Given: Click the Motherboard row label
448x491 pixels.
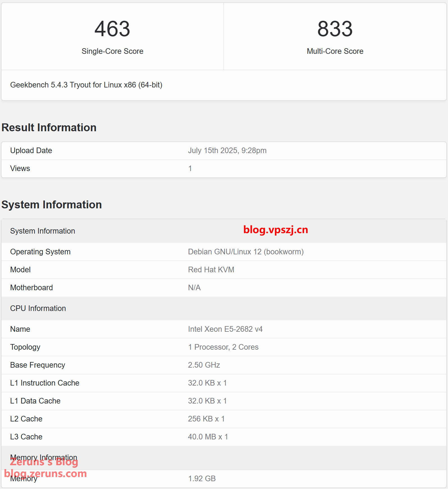Looking at the screenshot, I should tap(31, 288).
